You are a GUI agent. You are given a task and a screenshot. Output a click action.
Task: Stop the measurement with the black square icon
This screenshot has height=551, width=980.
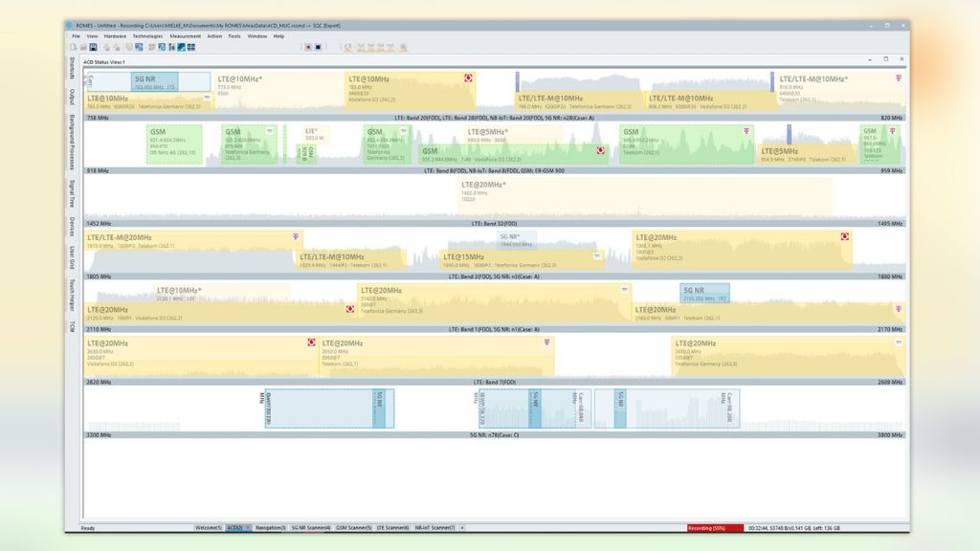tap(318, 46)
